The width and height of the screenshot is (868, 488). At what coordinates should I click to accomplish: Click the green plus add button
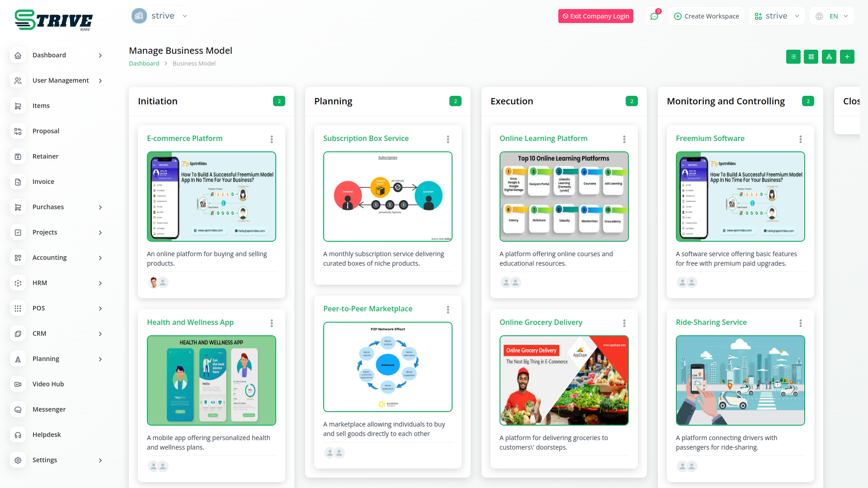[x=847, y=57]
